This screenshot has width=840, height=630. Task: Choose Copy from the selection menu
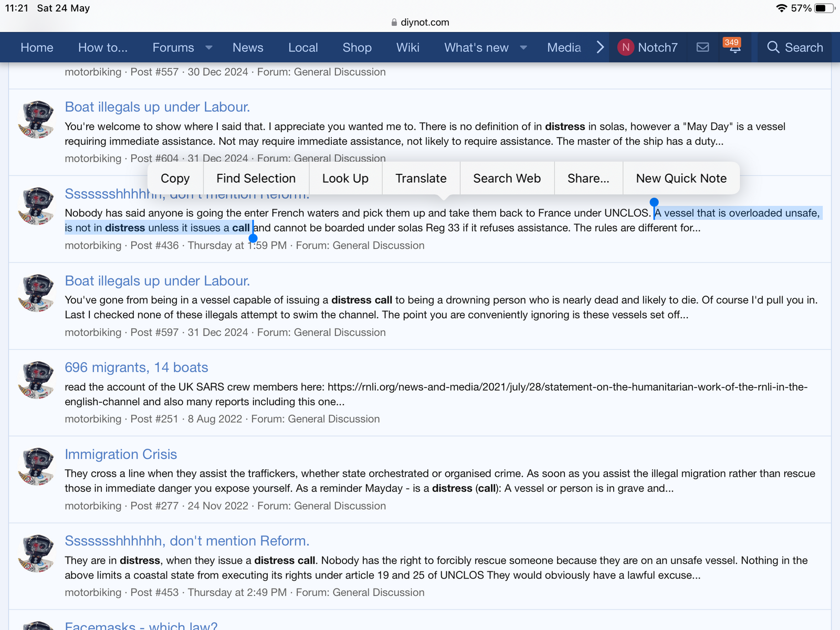pos(175,178)
